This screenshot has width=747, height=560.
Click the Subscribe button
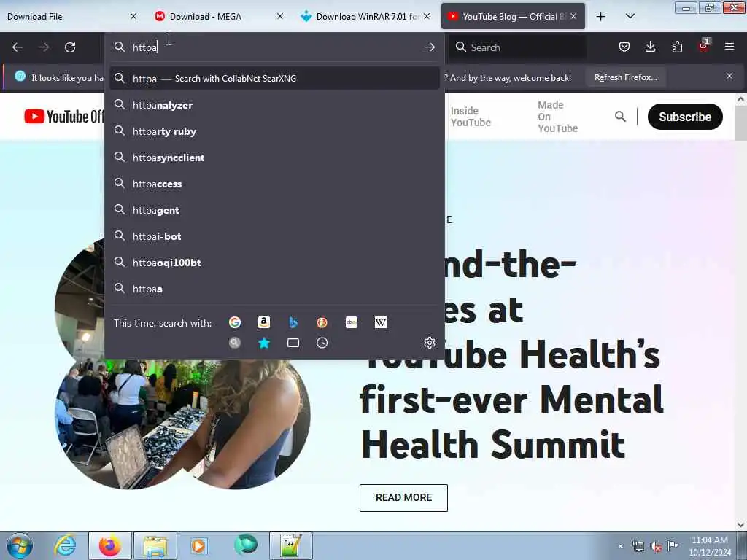point(684,117)
